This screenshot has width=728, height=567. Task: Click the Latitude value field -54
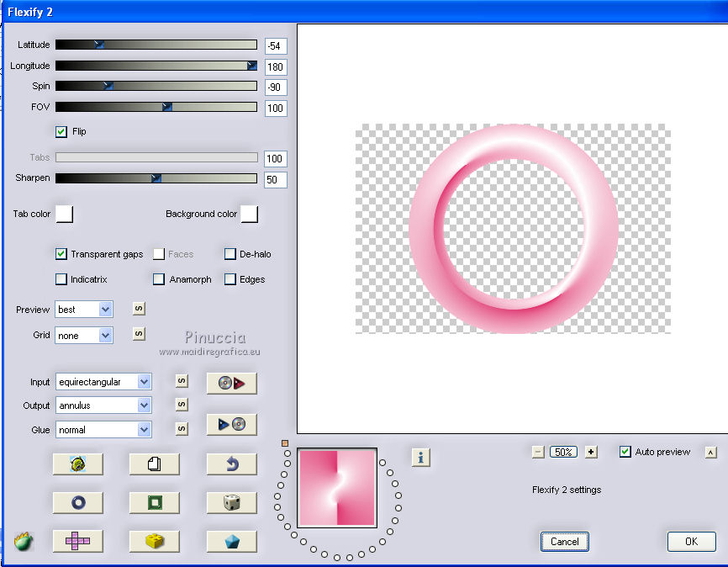[276, 46]
